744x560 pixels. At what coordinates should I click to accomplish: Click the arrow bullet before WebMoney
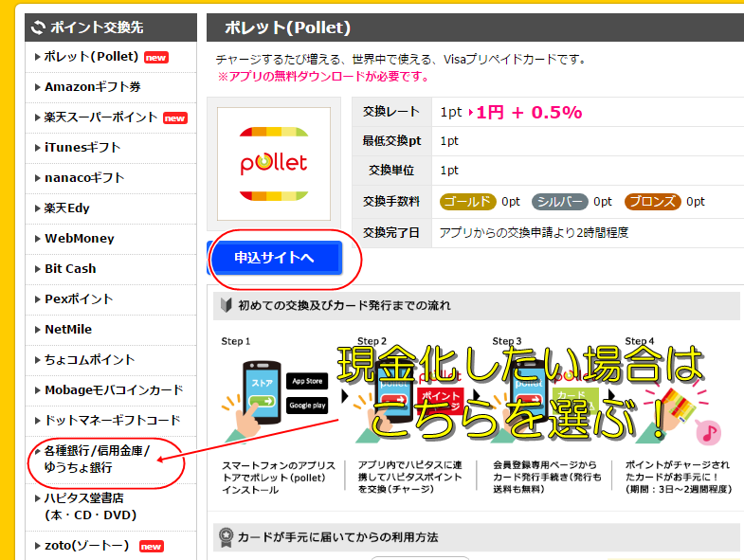[x=38, y=239]
